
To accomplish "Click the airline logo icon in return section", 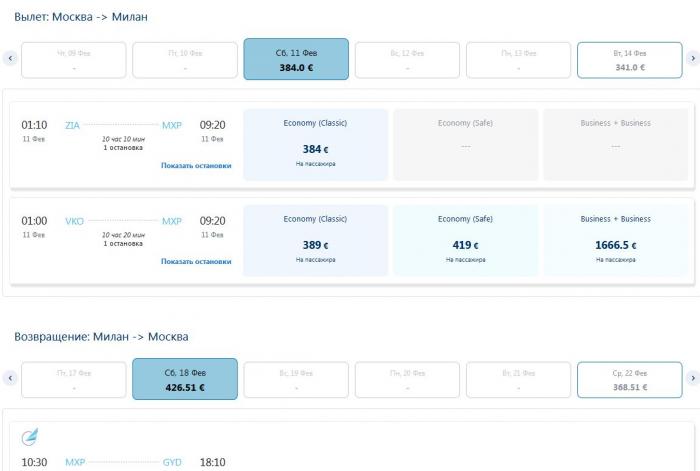I will (32, 436).
